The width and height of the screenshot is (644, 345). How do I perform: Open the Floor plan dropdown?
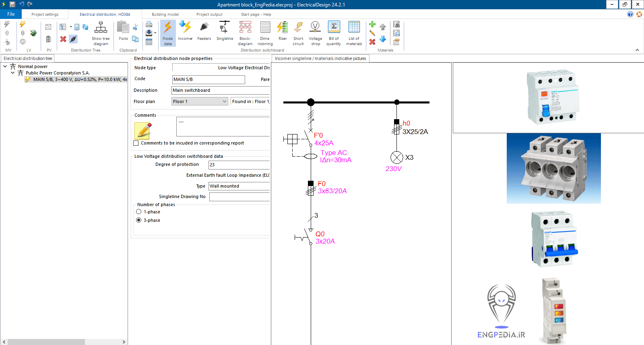(x=224, y=101)
